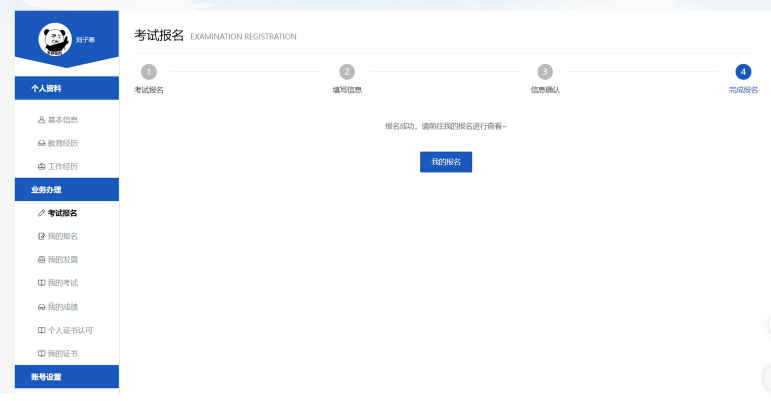771x401 pixels.
Task: Click the 我的考试 book icon
Action: tap(41, 283)
